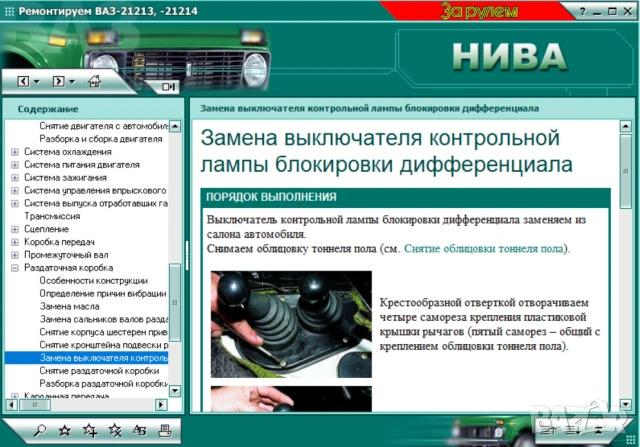
Task: Open Снятие двигателя с автомобиля topic
Action: (x=104, y=126)
